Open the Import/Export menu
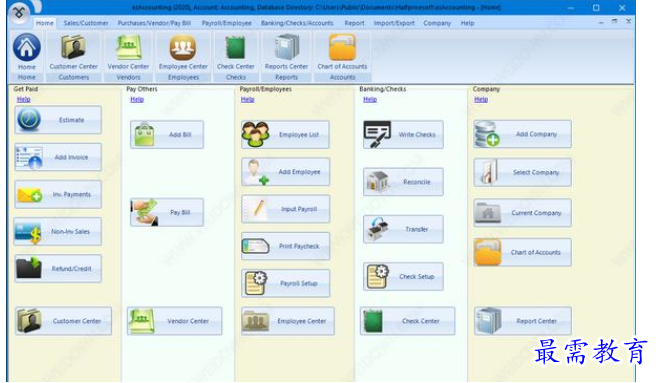Viewport: 656px width, 383px height. pos(394,23)
